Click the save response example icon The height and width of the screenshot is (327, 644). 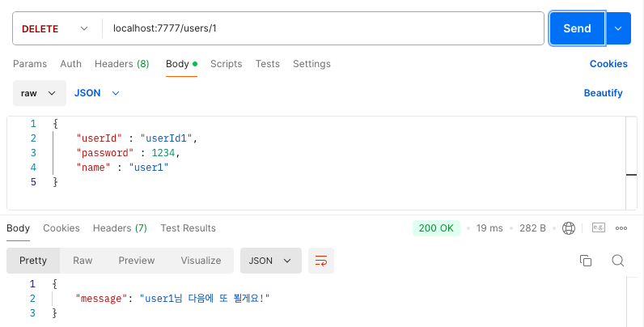599,227
